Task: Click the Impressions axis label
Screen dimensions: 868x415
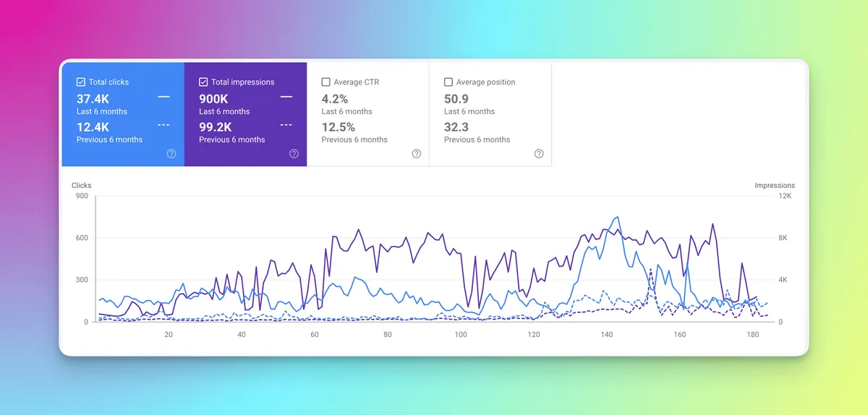Action: pos(774,186)
